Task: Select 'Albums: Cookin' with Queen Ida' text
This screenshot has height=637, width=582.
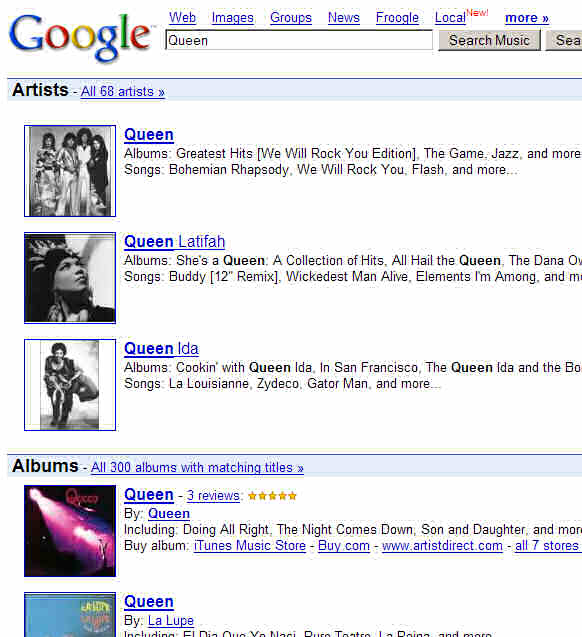Action: [x=353, y=368]
